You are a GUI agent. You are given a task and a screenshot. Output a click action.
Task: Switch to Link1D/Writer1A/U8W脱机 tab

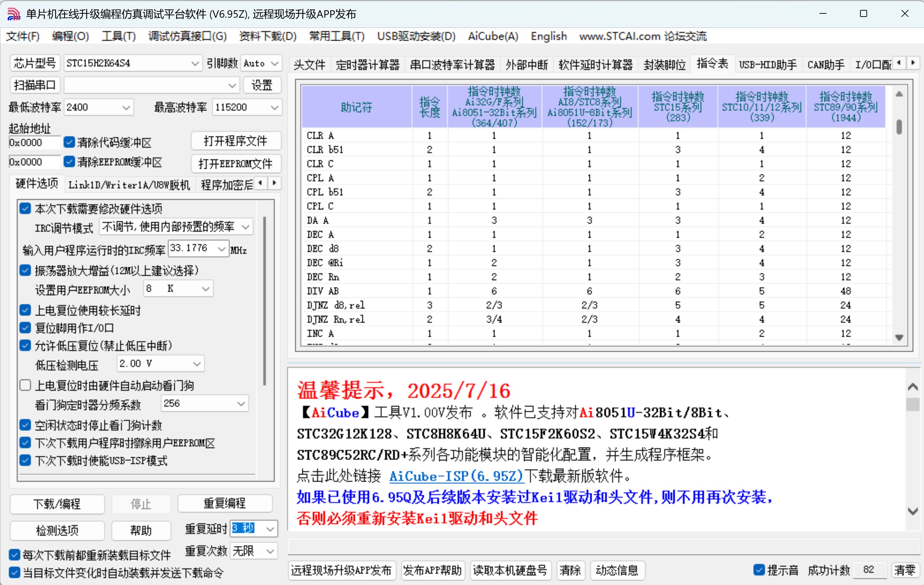[x=129, y=185]
